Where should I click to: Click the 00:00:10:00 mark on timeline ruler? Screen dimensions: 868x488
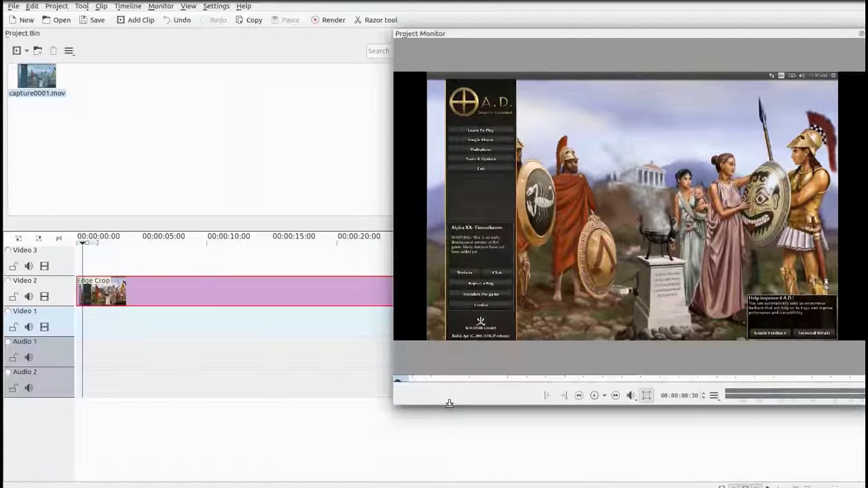pyautogui.click(x=229, y=237)
